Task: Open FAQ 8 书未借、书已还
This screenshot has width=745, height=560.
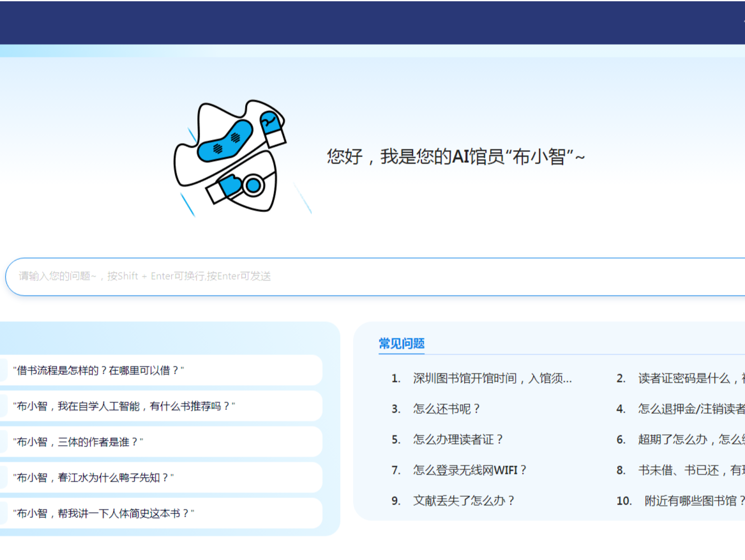Action: (691, 470)
